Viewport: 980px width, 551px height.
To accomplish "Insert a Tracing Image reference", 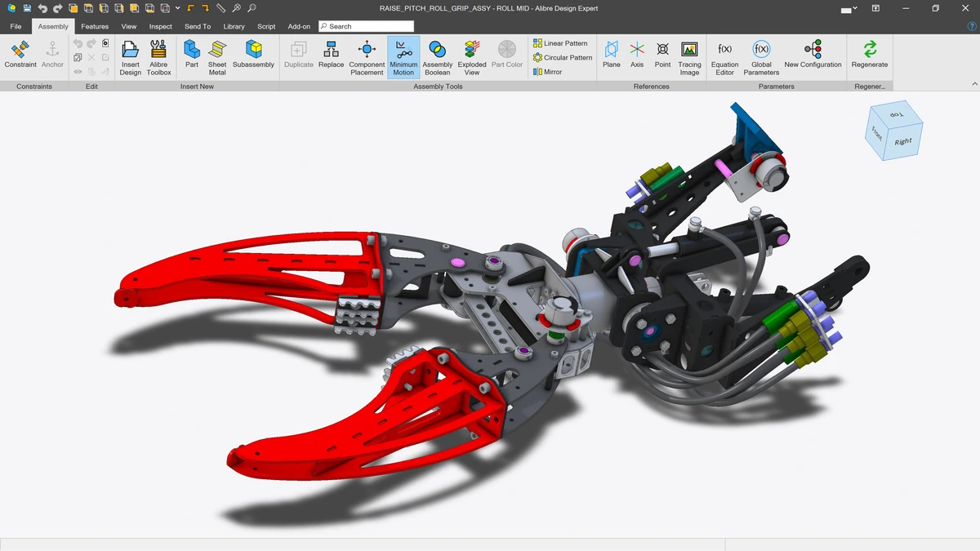I will 689,56.
